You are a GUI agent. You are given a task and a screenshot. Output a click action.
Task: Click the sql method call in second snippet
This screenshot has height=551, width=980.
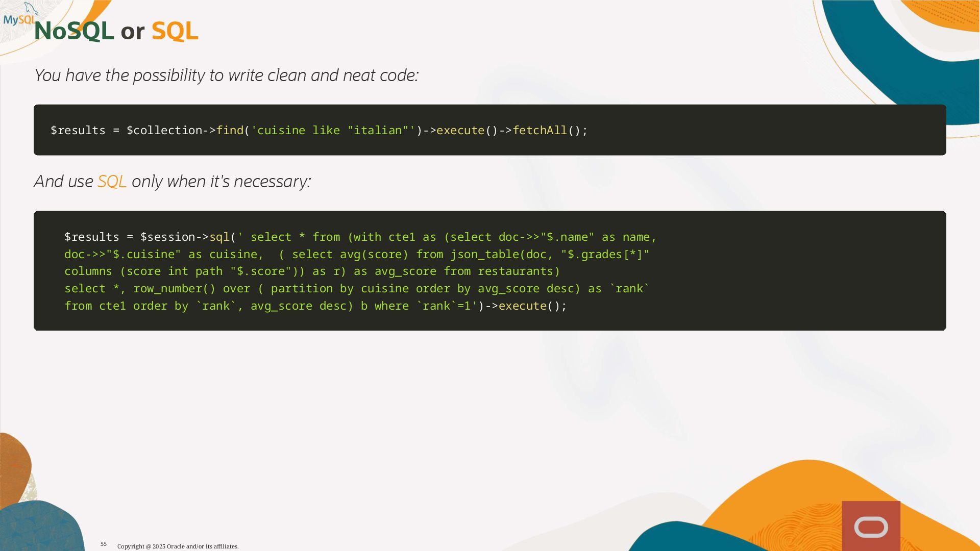219,237
